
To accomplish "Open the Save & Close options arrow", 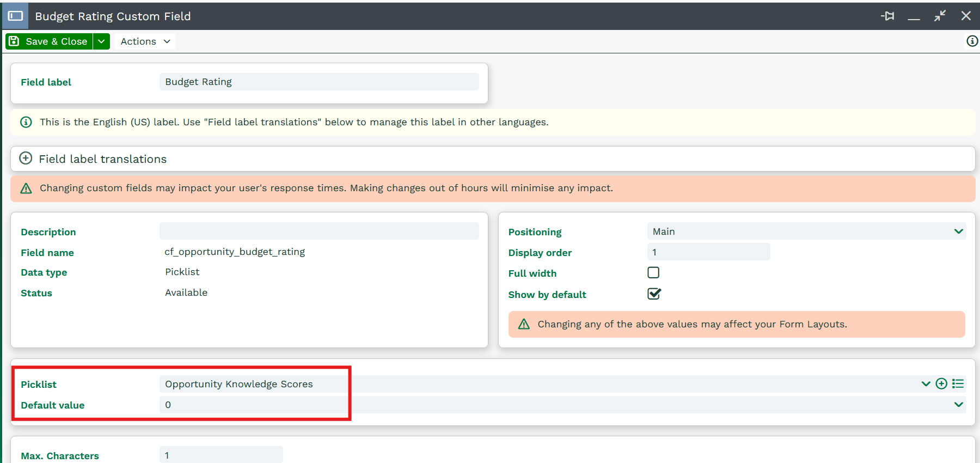I will (101, 41).
